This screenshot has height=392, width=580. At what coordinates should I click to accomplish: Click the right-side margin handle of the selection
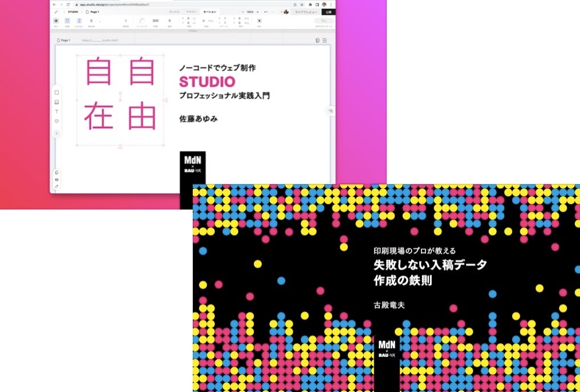click(x=167, y=100)
